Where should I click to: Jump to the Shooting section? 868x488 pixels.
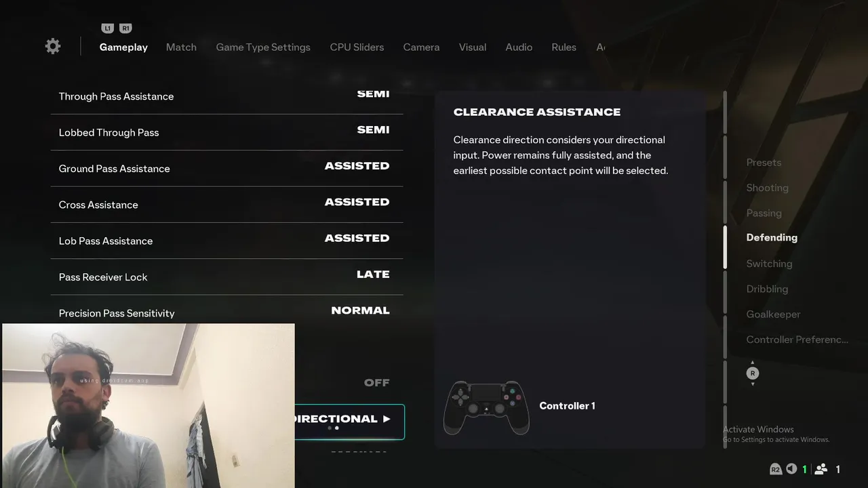[x=767, y=188]
